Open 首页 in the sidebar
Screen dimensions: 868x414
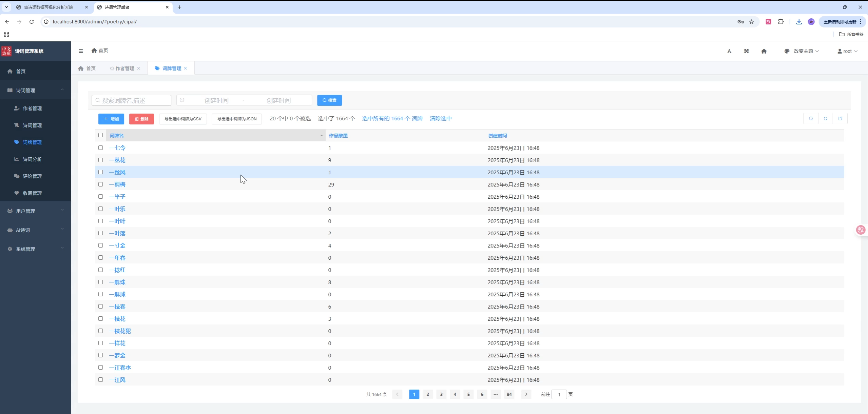[x=35, y=71]
